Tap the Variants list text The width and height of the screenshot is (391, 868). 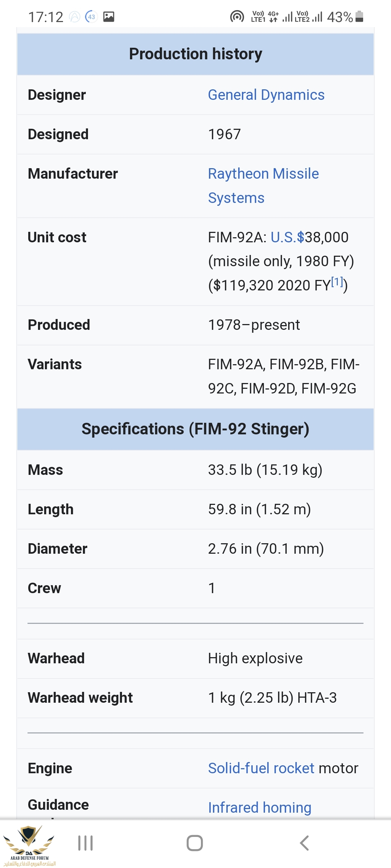coord(283,376)
